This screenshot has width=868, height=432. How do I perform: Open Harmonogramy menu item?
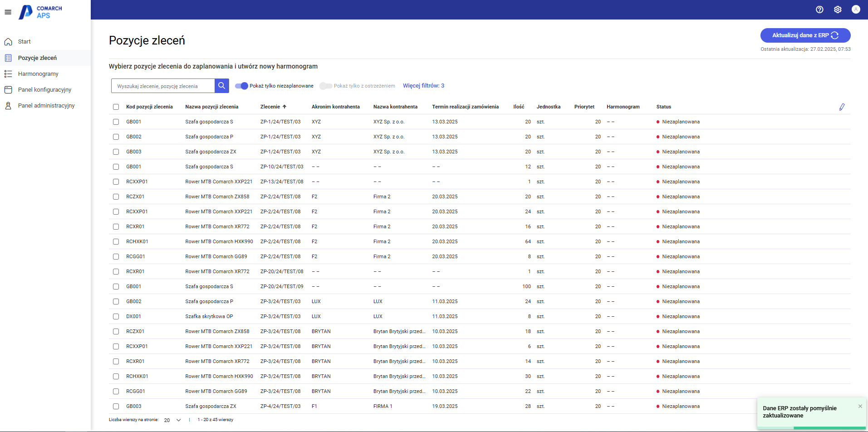click(x=38, y=74)
